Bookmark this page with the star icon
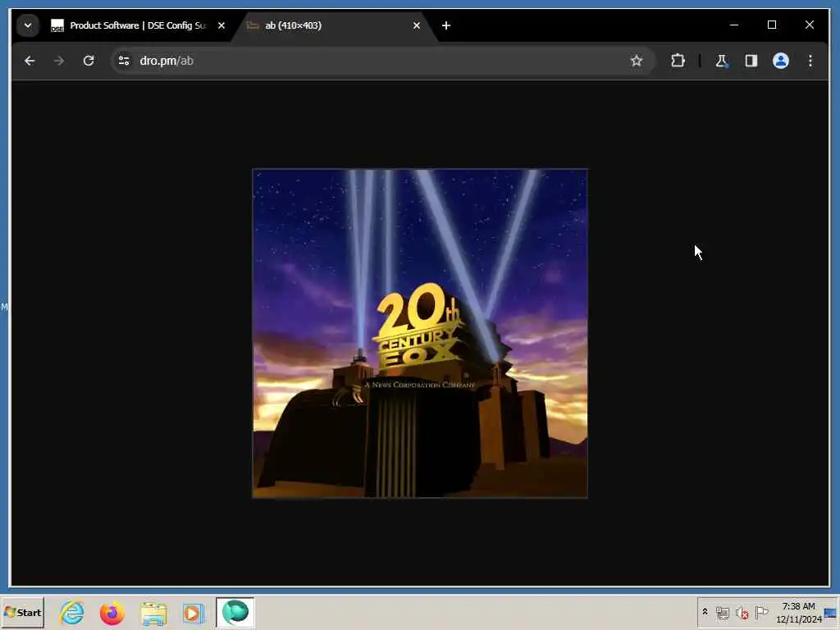Screen dimensions: 840x630 coord(636,61)
